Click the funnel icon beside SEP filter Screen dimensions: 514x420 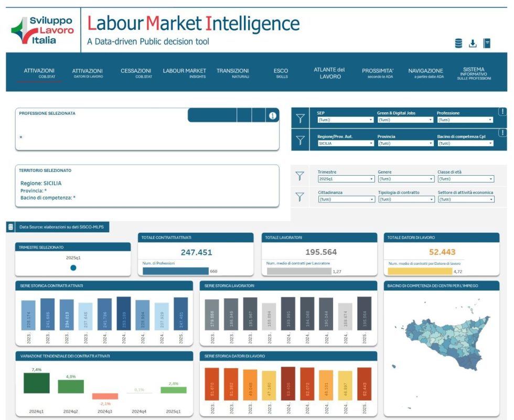click(300, 119)
